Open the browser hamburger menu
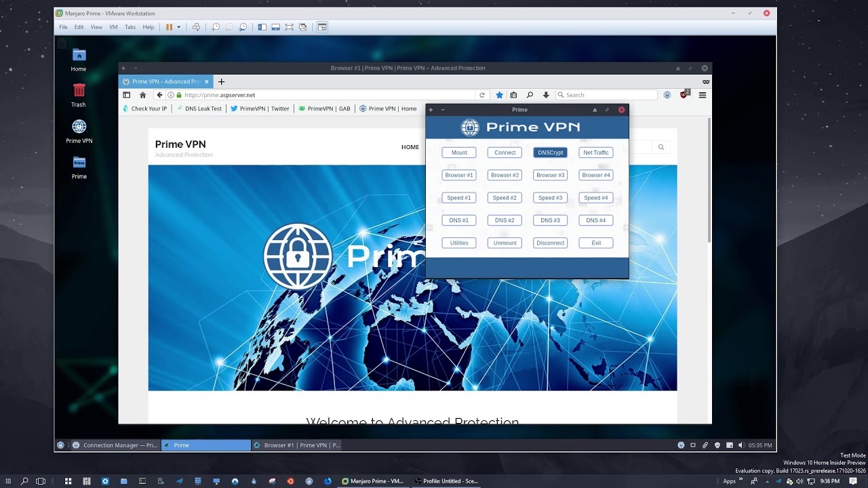The width and height of the screenshot is (868, 488). [x=703, y=95]
